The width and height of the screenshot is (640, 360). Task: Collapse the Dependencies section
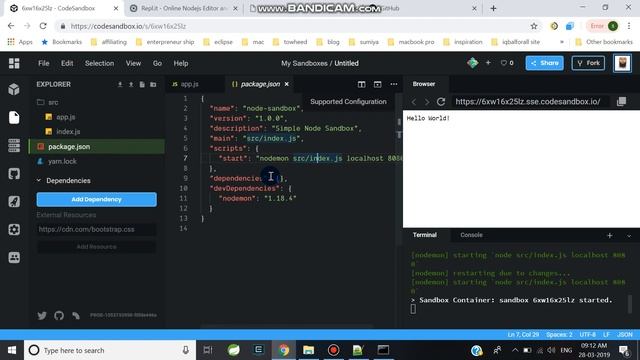(x=39, y=180)
